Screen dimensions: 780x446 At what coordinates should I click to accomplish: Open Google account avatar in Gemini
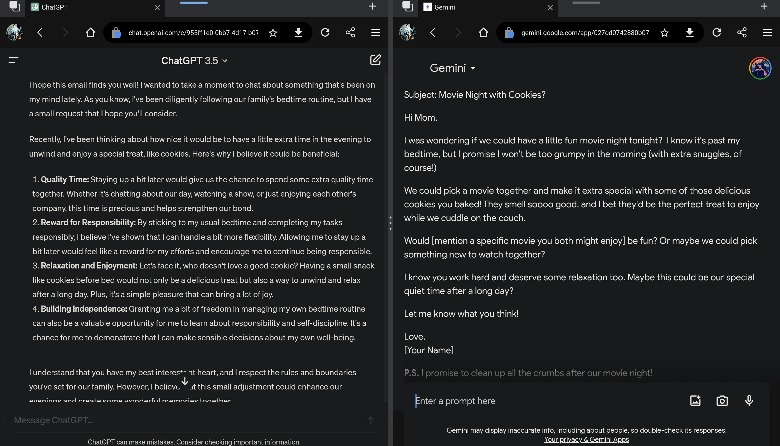(x=760, y=68)
